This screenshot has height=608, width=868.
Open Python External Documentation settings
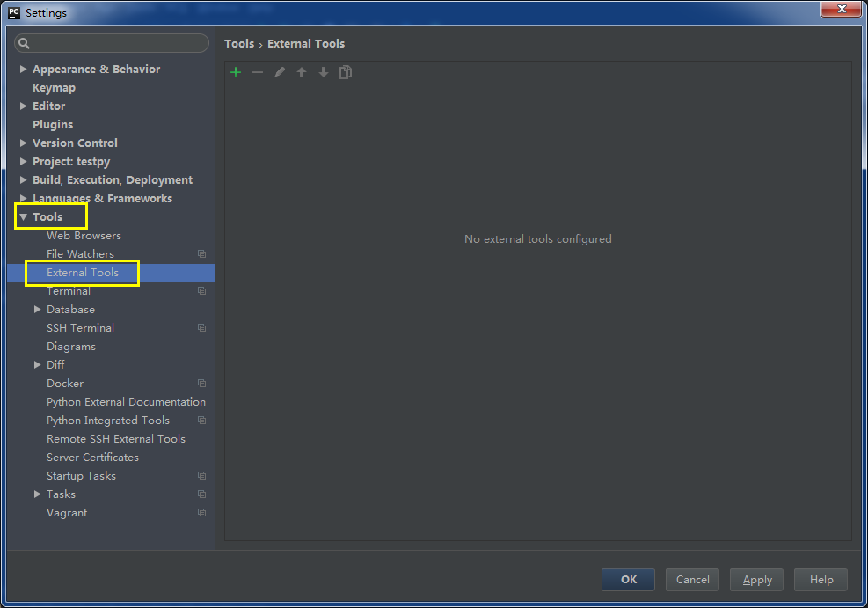tap(126, 402)
